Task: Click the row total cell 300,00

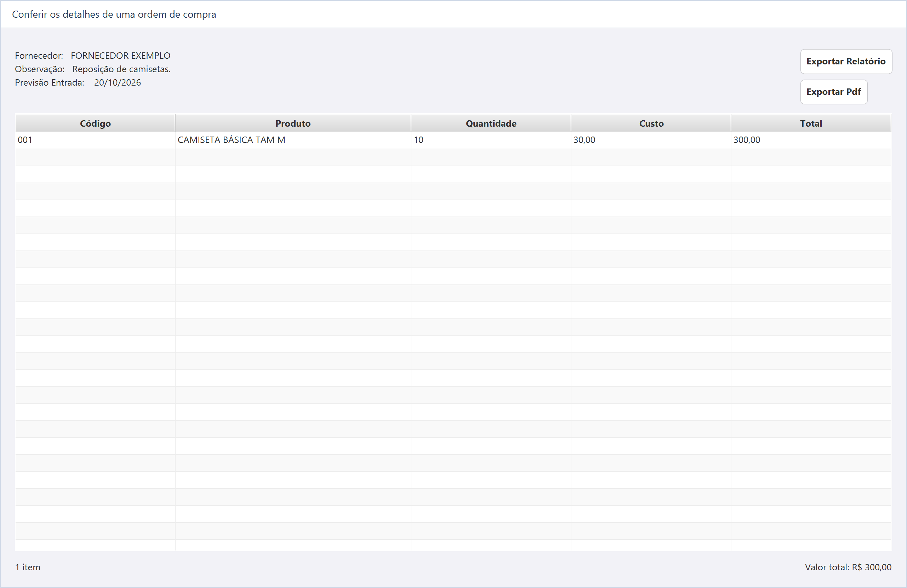Action: click(811, 140)
